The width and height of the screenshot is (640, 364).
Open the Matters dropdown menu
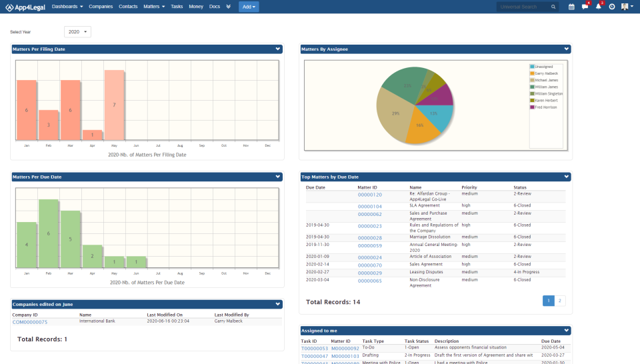(154, 7)
